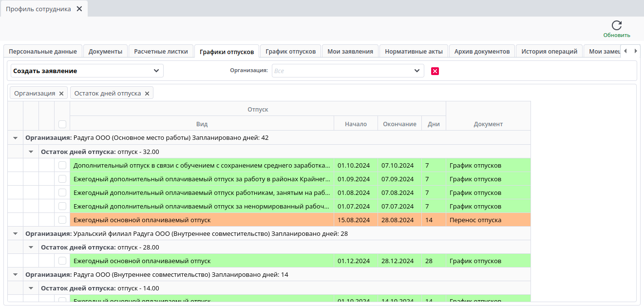Screen dimensions: 644x307
Task: Remove the Организация grouping chip
Action: pyautogui.click(x=61, y=94)
